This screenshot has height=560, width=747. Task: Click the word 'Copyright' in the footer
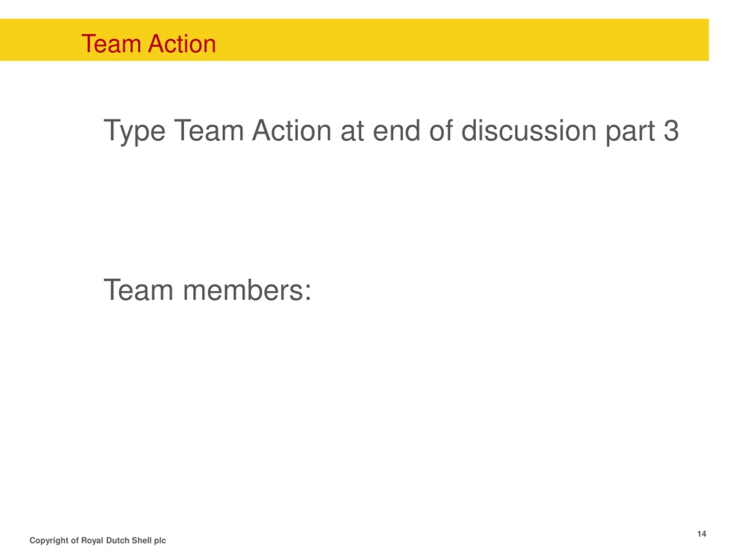pyautogui.click(x=49, y=540)
